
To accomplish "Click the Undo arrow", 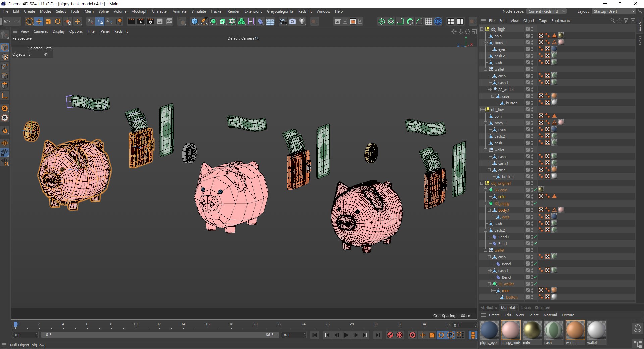I will 7,22.
